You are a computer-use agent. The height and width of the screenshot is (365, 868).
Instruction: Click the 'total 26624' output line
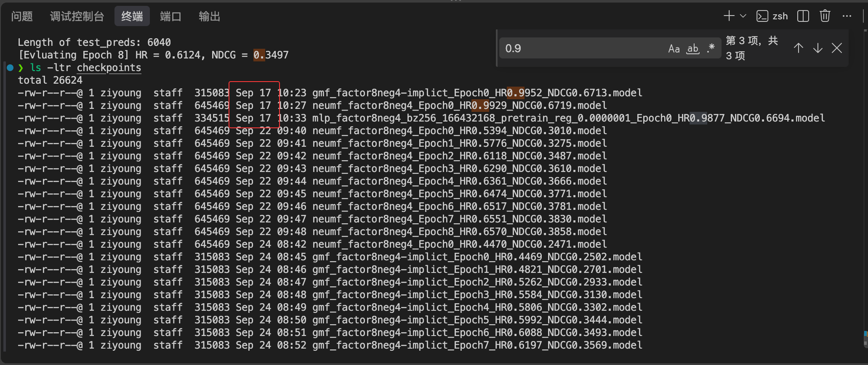click(50, 80)
